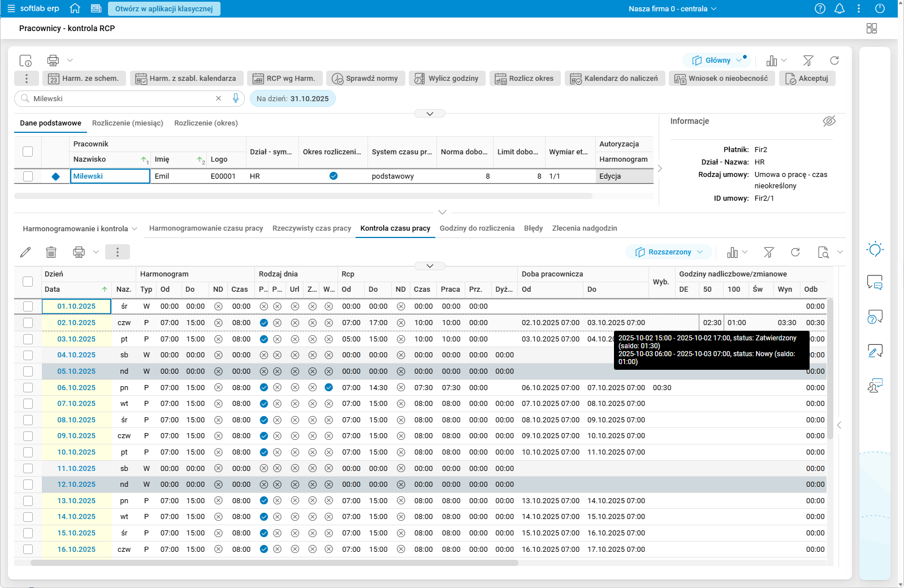The height and width of the screenshot is (588, 904).
Task: Select the checkbox for 02.10.2025 row
Action: (28, 323)
